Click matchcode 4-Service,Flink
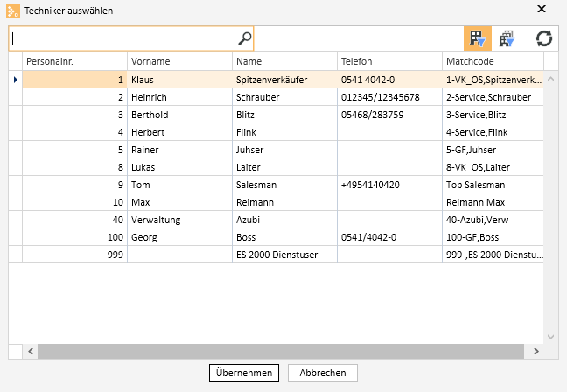 pyautogui.click(x=493, y=132)
